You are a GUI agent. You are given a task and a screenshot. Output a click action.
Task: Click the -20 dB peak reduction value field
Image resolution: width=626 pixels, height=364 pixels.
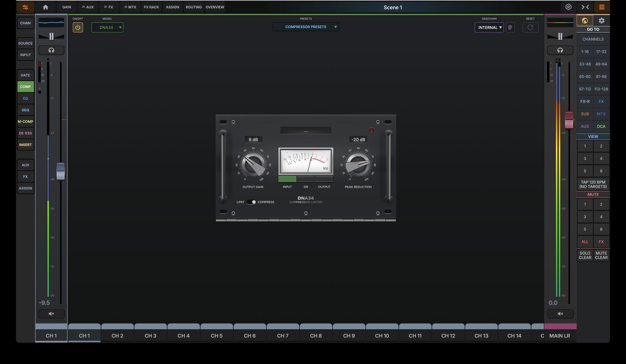358,140
